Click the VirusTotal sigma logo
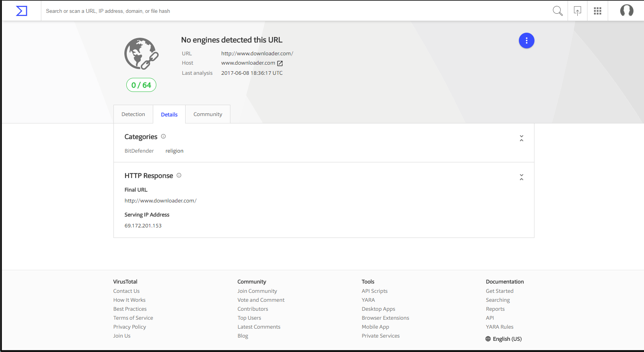This screenshot has width=644, height=352. [21, 11]
